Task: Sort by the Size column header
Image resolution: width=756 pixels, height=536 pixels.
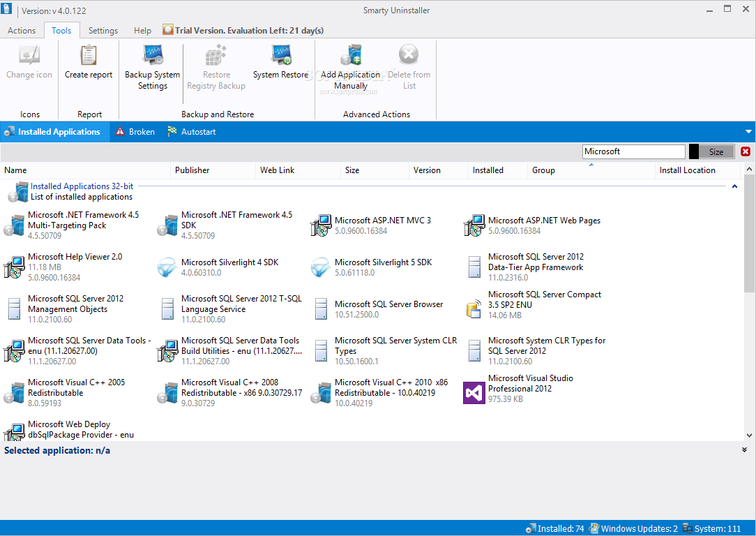Action: pyautogui.click(x=375, y=170)
